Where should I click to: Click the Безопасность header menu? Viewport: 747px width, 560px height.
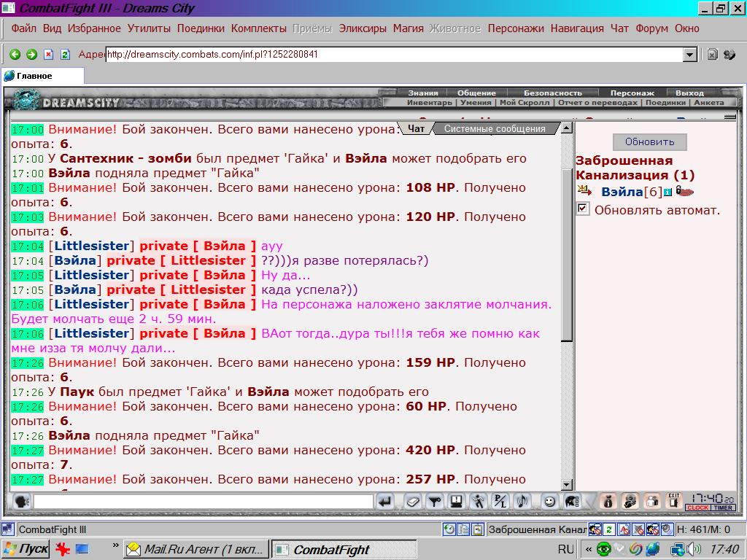click(x=553, y=93)
